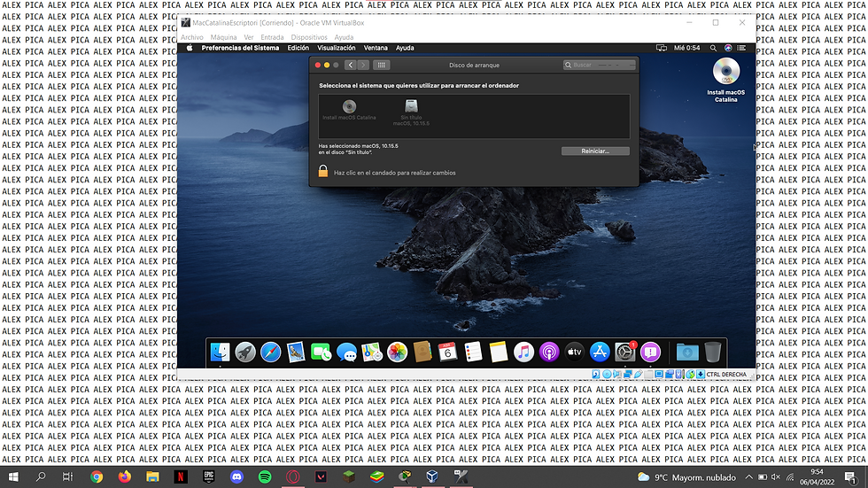
Task: Open System Preferences gear in dock
Action: point(625,352)
